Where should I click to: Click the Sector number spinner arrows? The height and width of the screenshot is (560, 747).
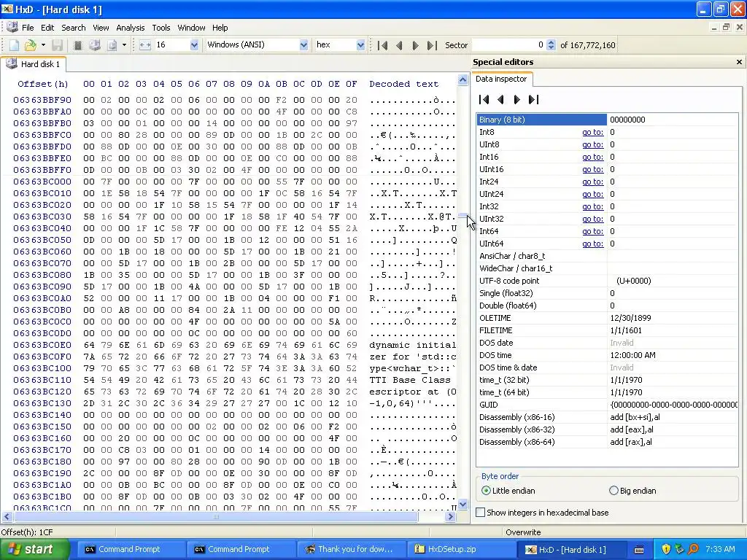(x=551, y=45)
